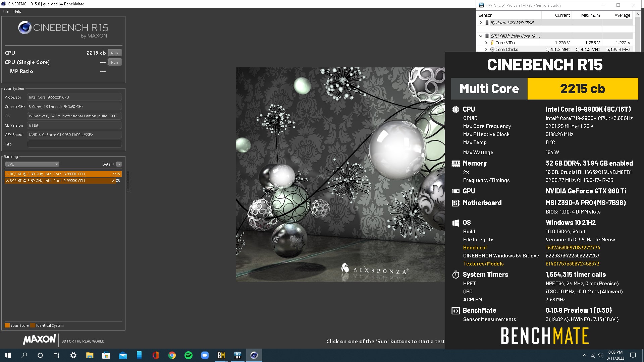644x362 pixels.
Task: Open Google Chrome from taskbar
Action: pyautogui.click(x=172, y=355)
